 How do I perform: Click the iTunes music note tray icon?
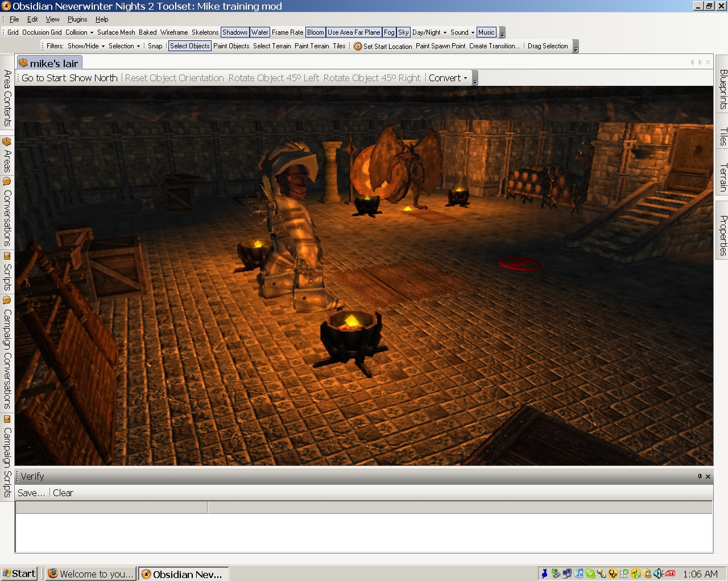(578, 573)
